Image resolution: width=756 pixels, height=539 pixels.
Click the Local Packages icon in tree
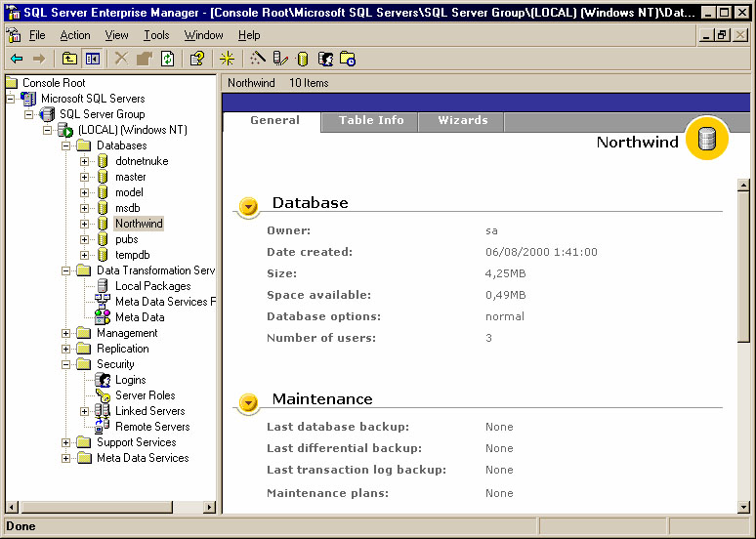point(103,286)
